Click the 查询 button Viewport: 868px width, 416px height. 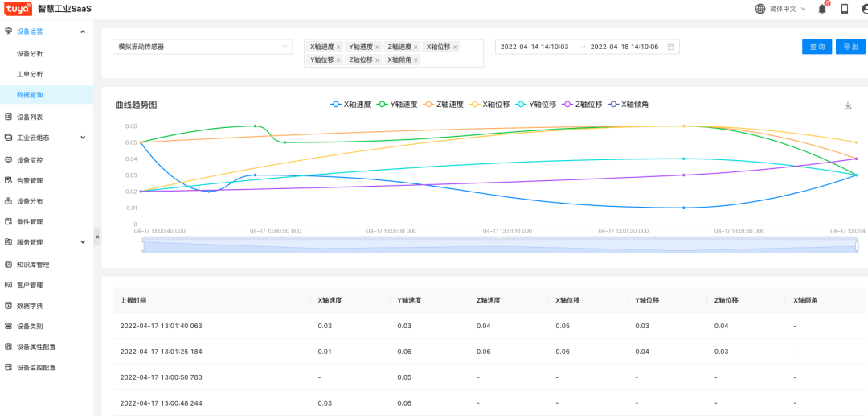pos(817,47)
